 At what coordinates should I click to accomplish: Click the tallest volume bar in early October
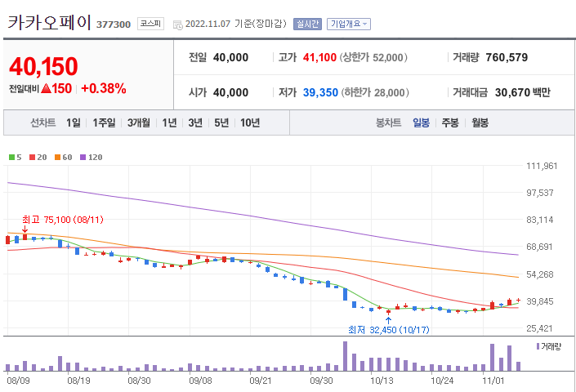(345, 356)
